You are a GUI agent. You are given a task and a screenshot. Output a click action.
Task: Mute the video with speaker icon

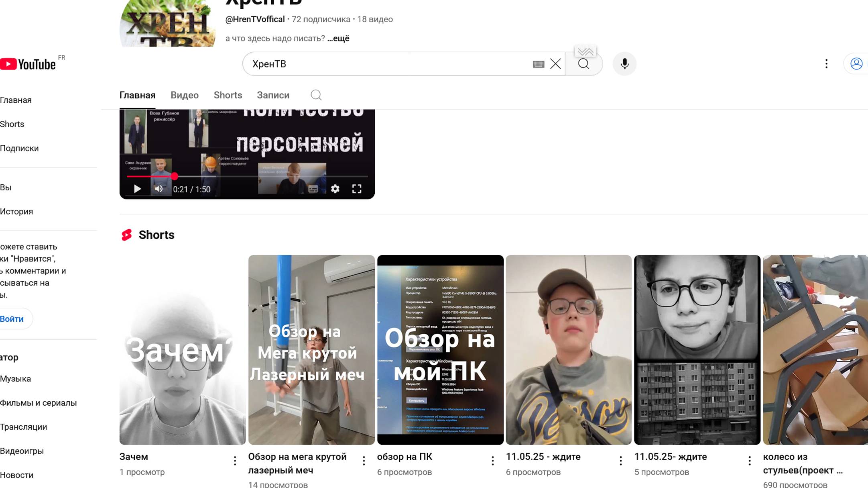[x=159, y=189]
